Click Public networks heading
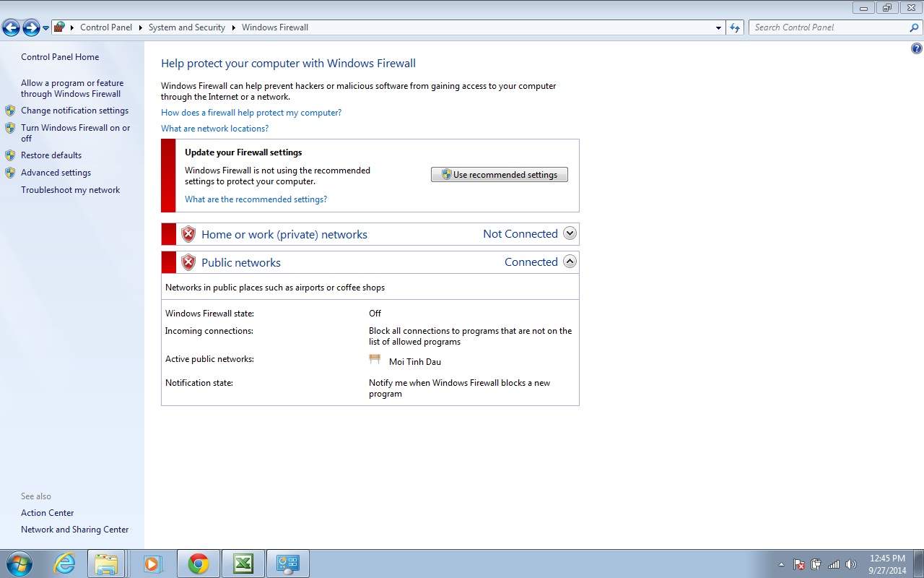924x578 pixels. tap(241, 263)
